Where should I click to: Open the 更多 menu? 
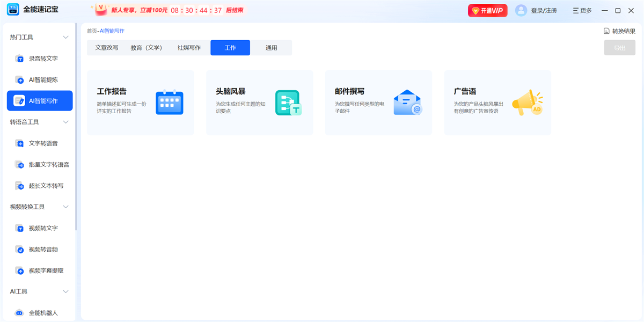coord(582,11)
